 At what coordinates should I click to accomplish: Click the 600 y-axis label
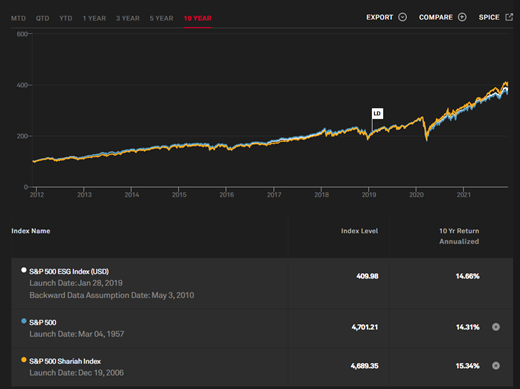(x=22, y=34)
